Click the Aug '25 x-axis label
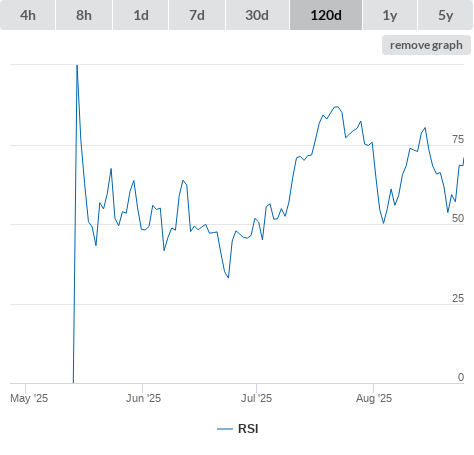The height and width of the screenshot is (455, 474). point(374,398)
